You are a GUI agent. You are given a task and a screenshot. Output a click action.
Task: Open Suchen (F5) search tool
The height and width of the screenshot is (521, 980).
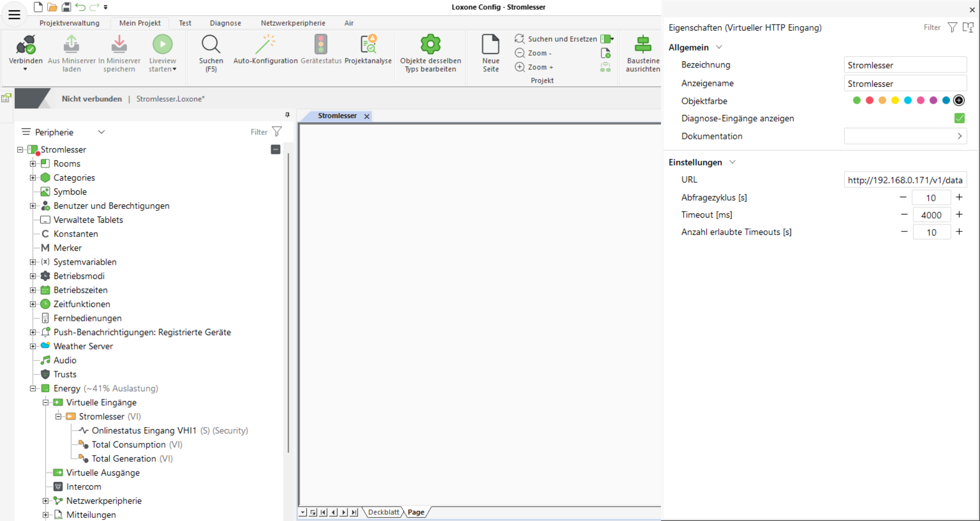[211, 45]
